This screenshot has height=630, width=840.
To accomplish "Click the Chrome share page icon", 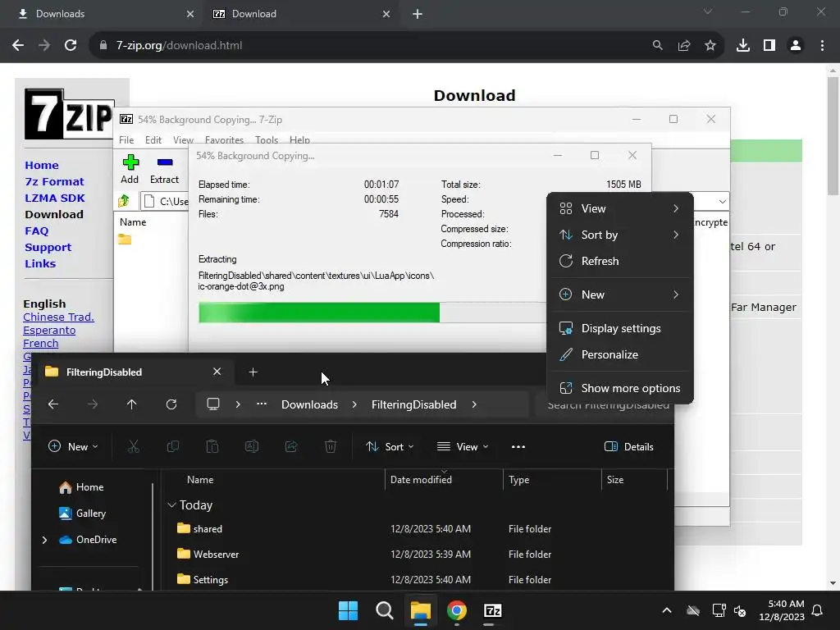I will point(684,46).
